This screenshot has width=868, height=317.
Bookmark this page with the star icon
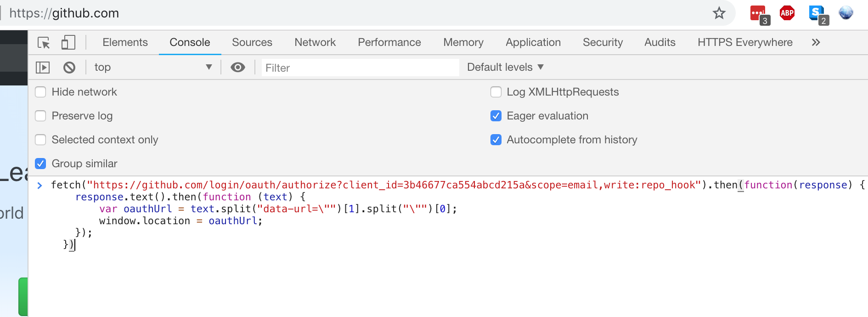click(719, 13)
